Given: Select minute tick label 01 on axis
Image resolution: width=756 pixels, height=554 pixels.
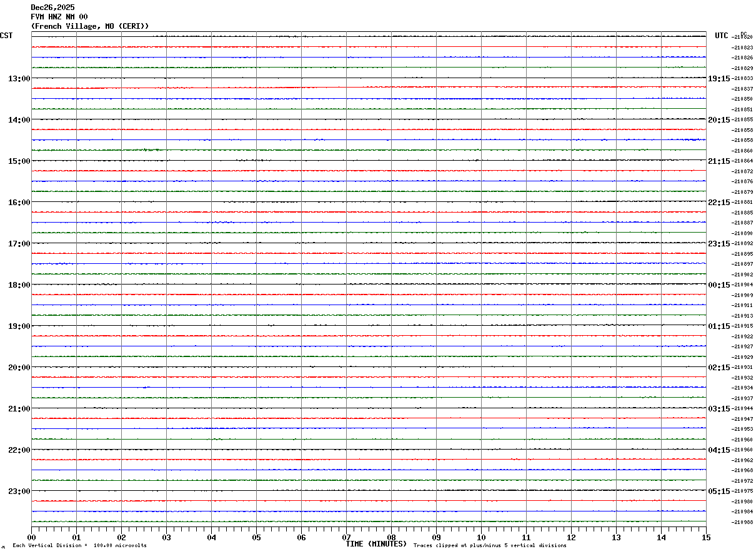Looking at the screenshot, I should 76,537.
